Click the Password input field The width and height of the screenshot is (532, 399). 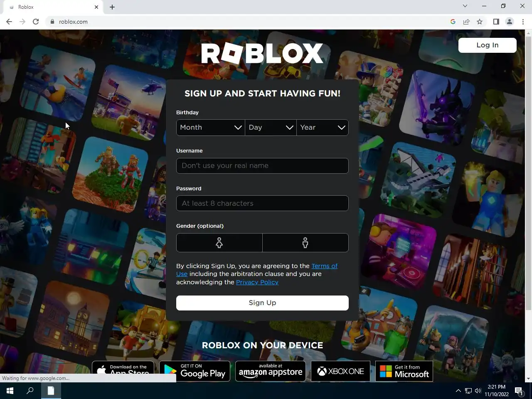tap(262, 203)
